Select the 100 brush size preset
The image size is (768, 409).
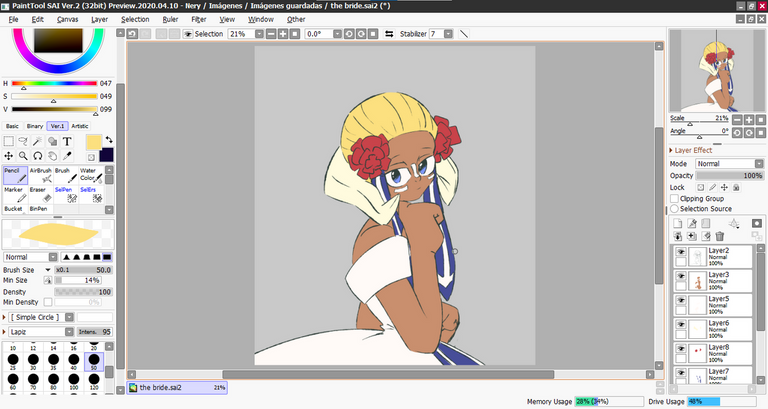73,381
